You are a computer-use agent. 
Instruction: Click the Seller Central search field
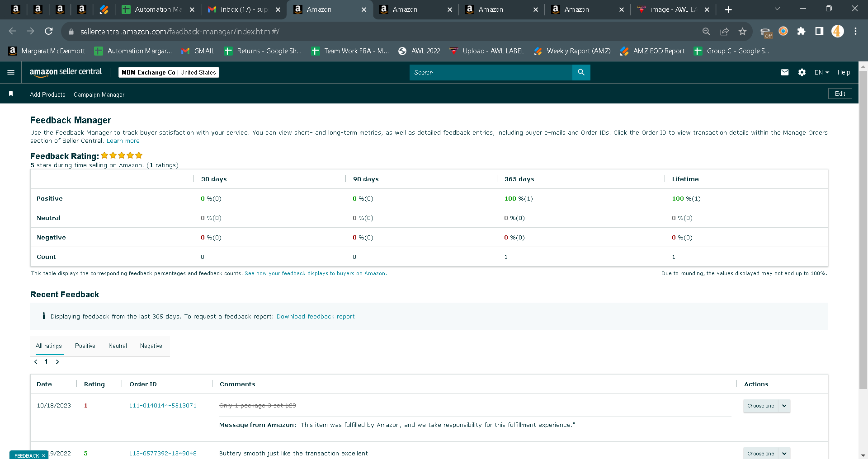(x=491, y=72)
